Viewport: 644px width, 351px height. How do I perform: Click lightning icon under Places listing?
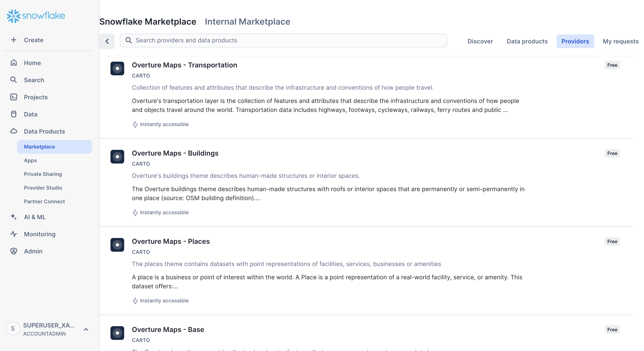(135, 301)
